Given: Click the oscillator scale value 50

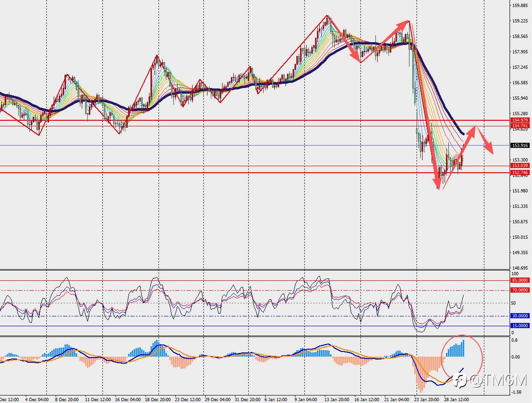Looking at the screenshot, I should (513, 303).
